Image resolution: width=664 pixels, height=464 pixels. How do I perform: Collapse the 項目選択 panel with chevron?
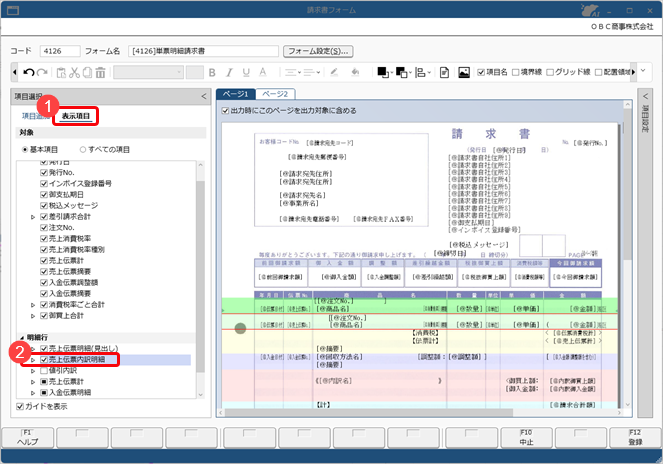pyautogui.click(x=204, y=97)
